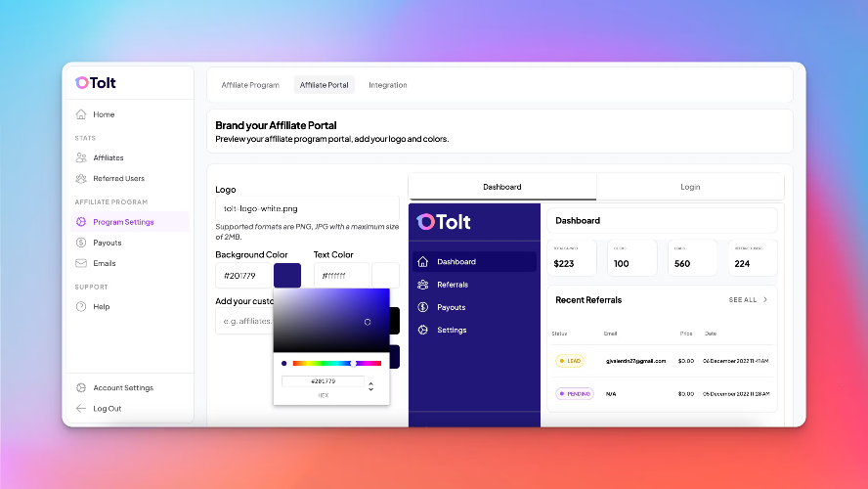Select the Dashboard preview tab

point(502,187)
